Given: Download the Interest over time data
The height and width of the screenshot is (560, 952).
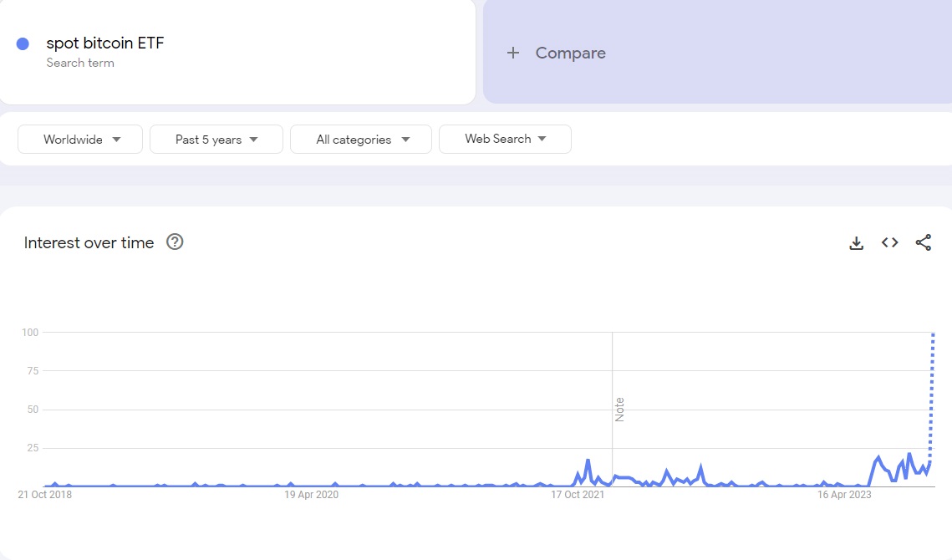Looking at the screenshot, I should pos(856,243).
